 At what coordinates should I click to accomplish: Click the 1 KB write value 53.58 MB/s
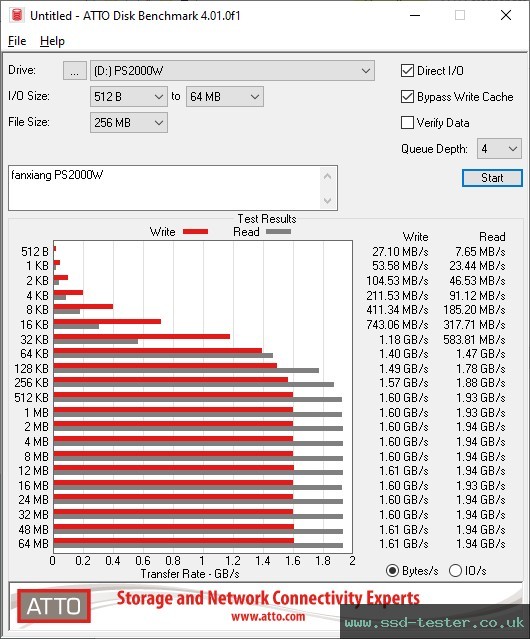point(400,266)
